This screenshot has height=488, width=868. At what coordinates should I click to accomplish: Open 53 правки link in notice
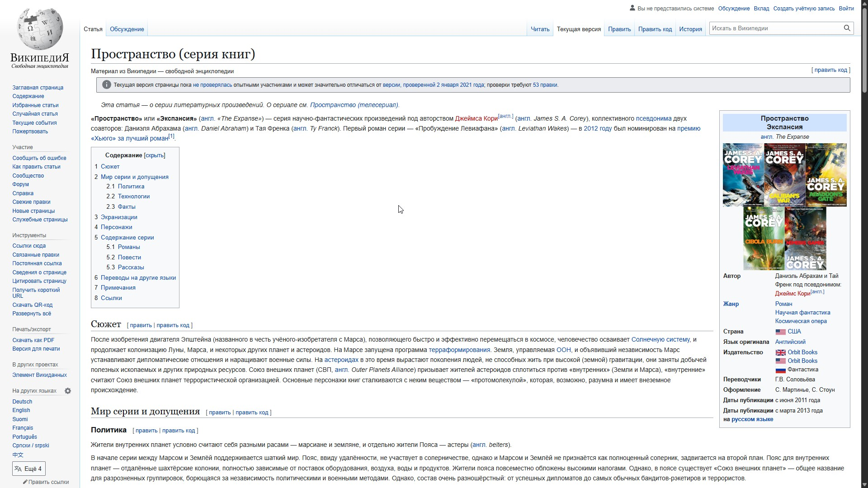click(545, 85)
